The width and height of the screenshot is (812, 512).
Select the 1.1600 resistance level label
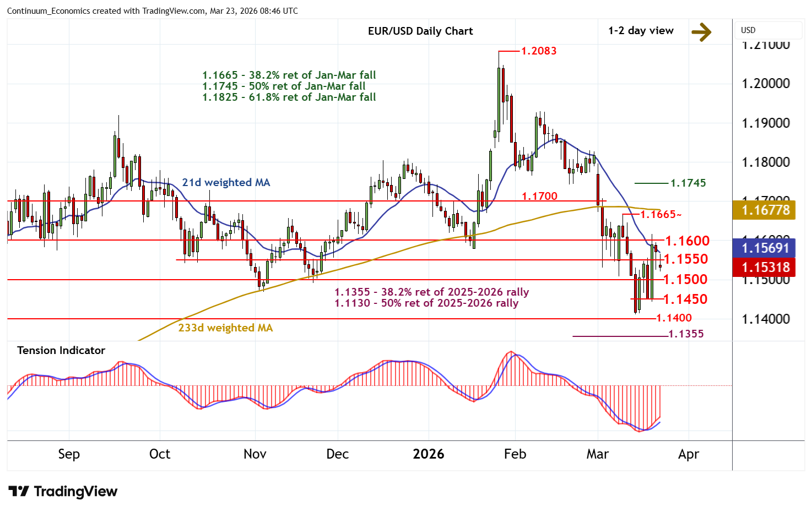pos(687,241)
